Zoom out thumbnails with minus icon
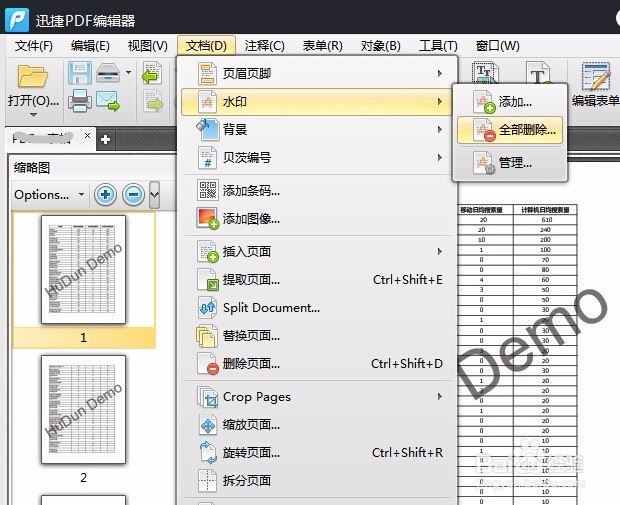Image resolution: width=620 pixels, height=505 pixels. coord(134,194)
